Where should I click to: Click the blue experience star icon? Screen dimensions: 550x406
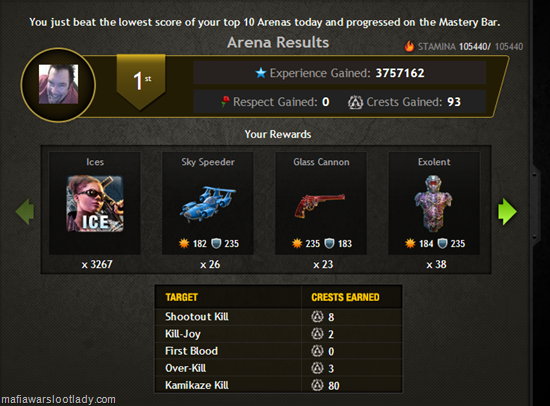coord(261,73)
